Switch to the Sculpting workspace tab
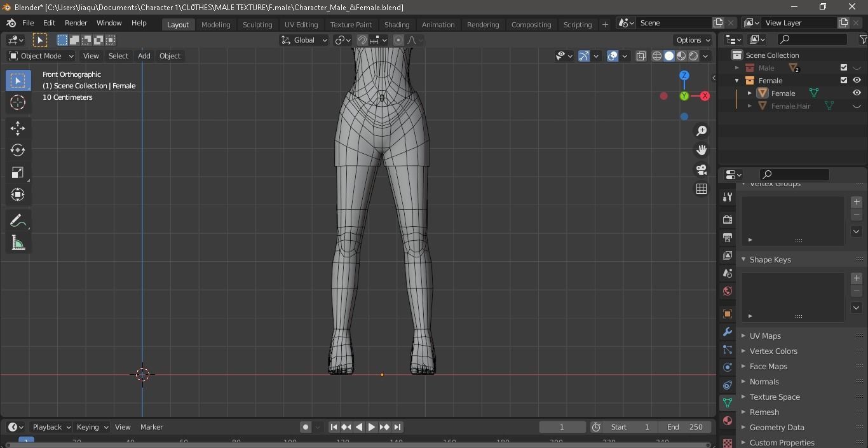Viewport: 868px width, 448px height. 257,24
